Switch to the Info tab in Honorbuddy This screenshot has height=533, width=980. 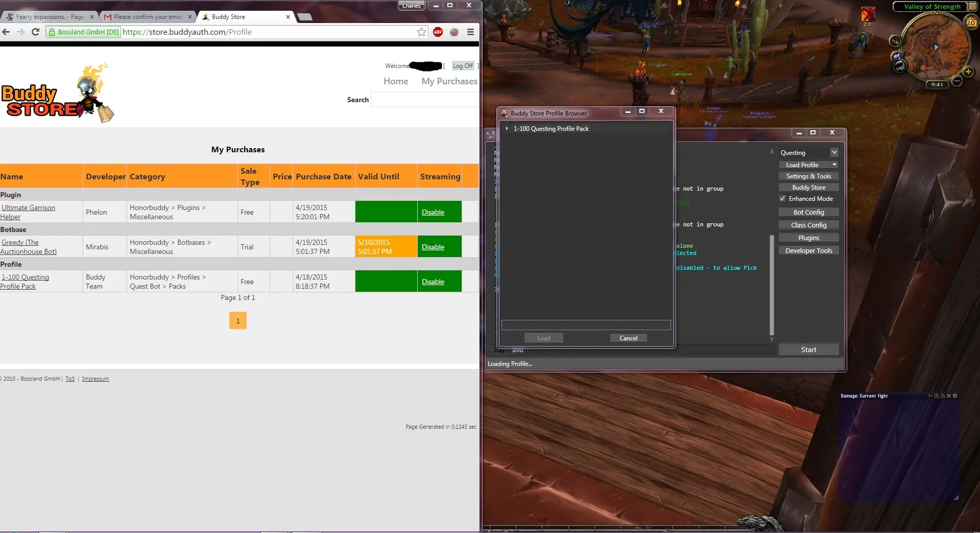point(517,350)
